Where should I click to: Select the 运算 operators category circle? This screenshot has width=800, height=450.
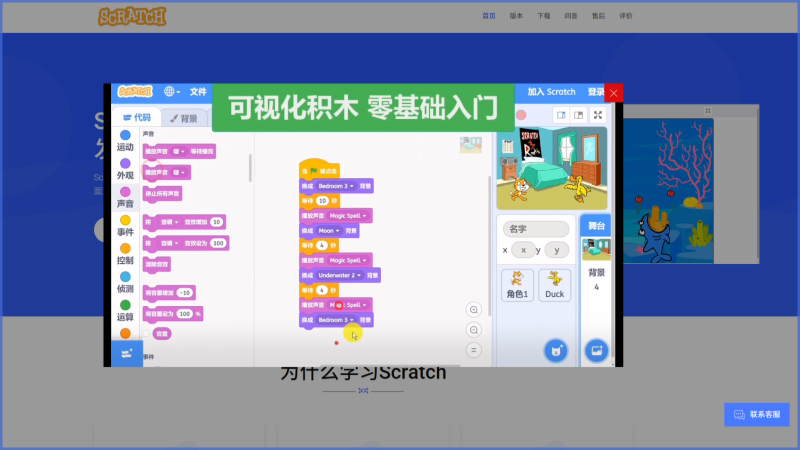pyautogui.click(x=125, y=305)
